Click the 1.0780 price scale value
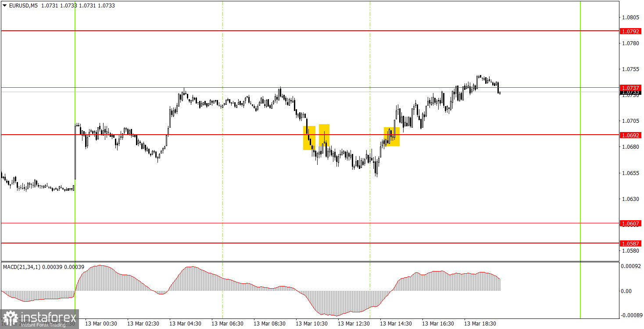The width and height of the screenshot is (644, 329). 630,43
